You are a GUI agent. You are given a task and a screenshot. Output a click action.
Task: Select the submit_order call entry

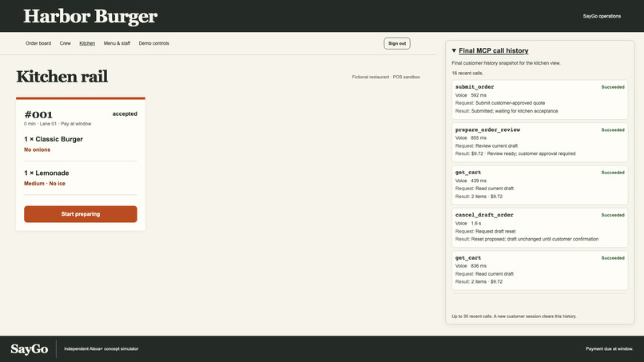[539, 99]
